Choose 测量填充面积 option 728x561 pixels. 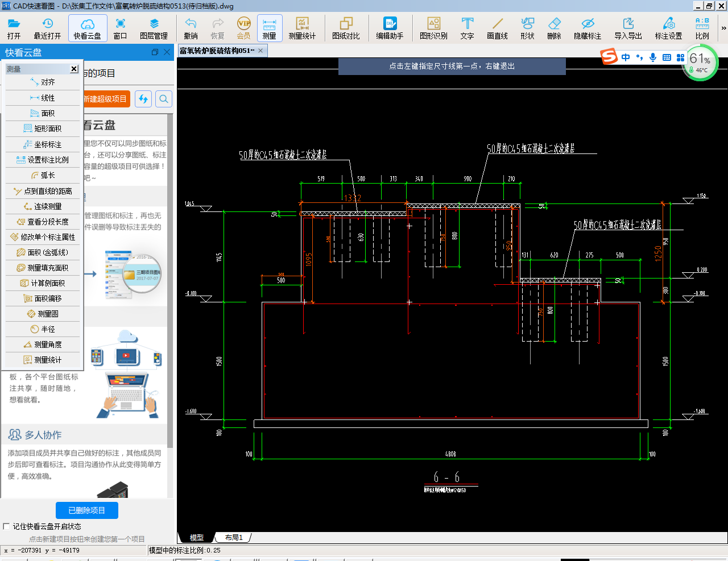(x=44, y=268)
